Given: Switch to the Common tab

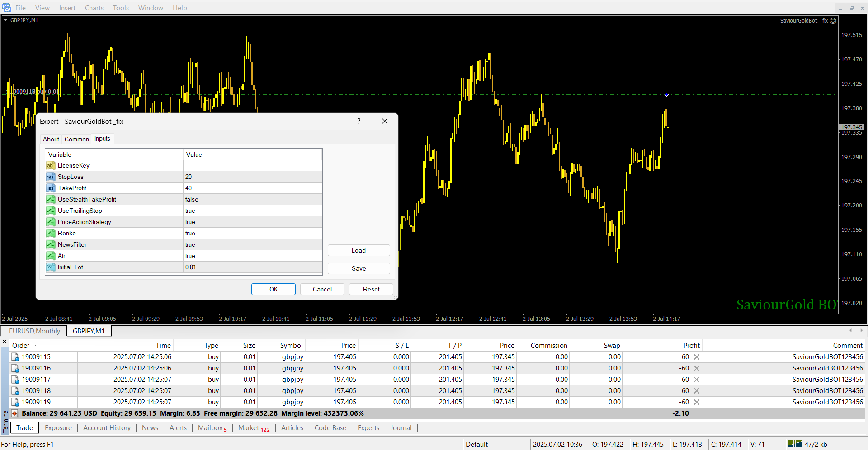Looking at the screenshot, I should [x=77, y=139].
